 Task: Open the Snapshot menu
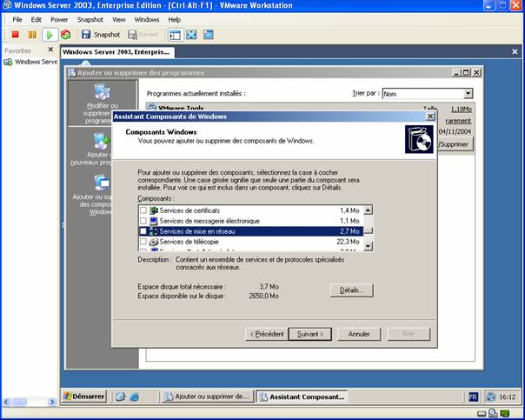pyautogui.click(x=90, y=19)
